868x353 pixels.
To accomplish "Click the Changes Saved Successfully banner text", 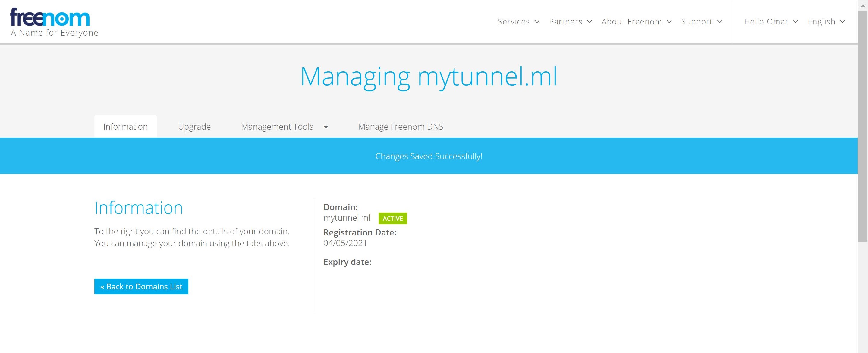I will pos(429,156).
